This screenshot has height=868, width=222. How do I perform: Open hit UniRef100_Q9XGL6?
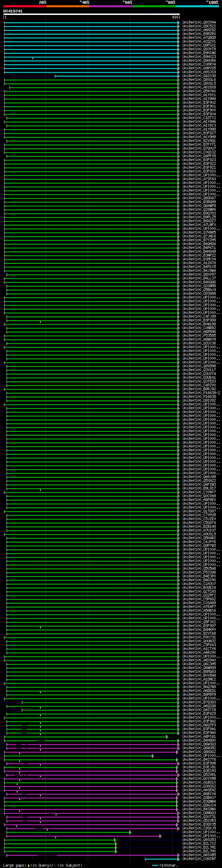199,80
